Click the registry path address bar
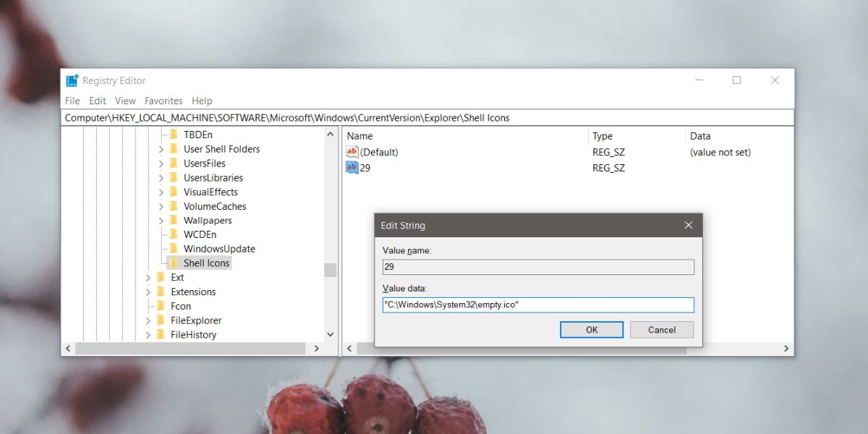 [x=427, y=117]
